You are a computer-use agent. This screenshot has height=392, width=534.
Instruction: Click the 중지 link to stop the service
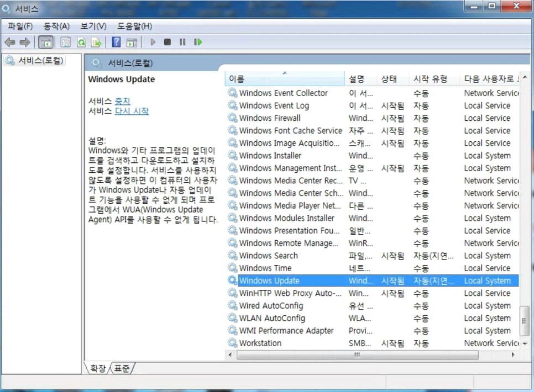123,101
